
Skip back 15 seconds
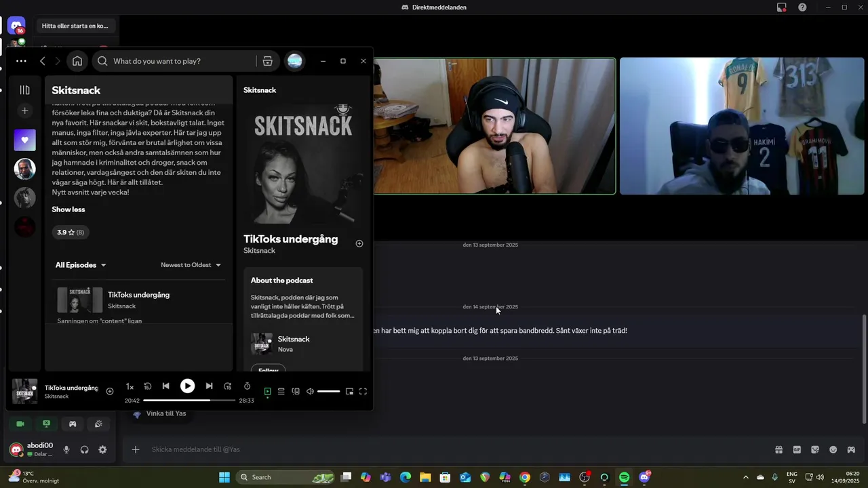(x=147, y=386)
